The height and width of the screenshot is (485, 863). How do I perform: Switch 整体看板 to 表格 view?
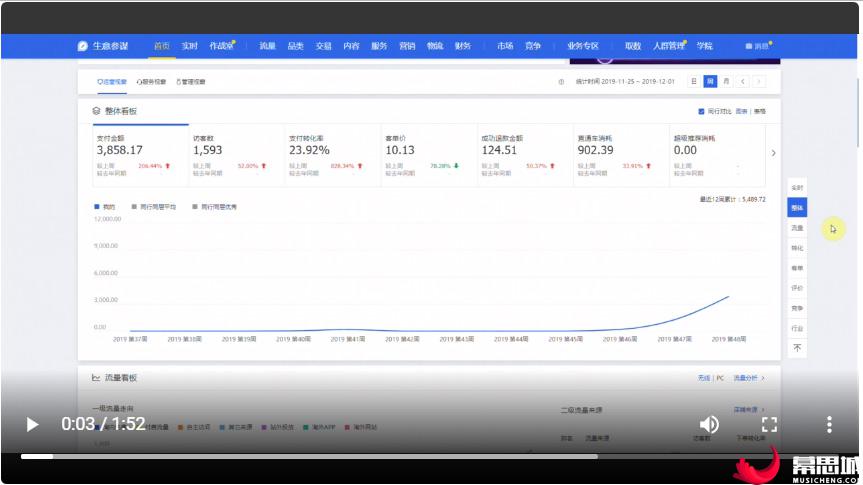(760, 112)
